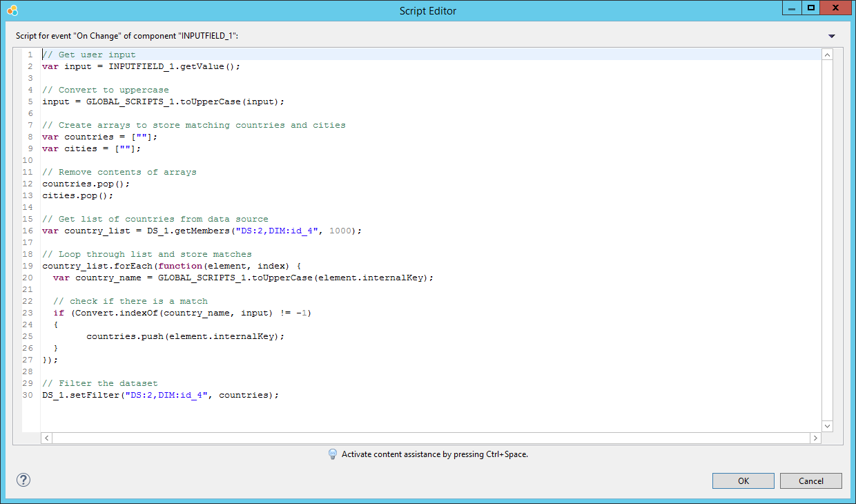This screenshot has width=856, height=504.
Task: Click line number 19 in the gutter
Action: pyautogui.click(x=28, y=266)
